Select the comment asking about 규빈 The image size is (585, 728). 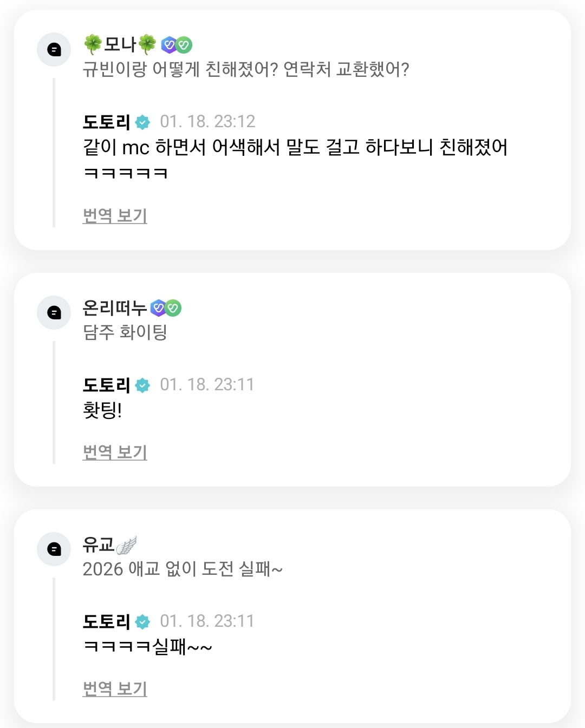[245, 69]
